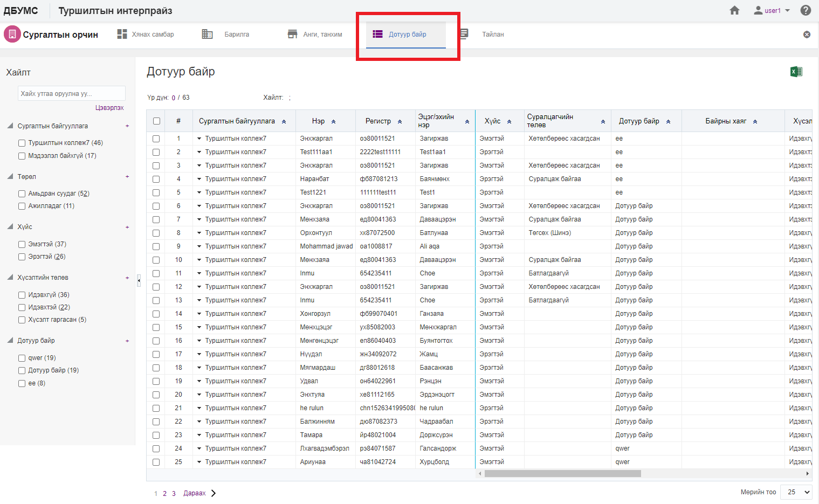Click plus icon beside Хүйс filter
The height and width of the screenshot is (504, 819).
coord(127,227)
